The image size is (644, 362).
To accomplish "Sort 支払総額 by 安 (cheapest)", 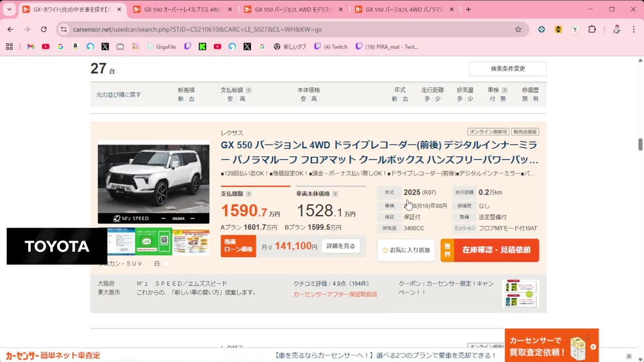I will [x=230, y=99].
